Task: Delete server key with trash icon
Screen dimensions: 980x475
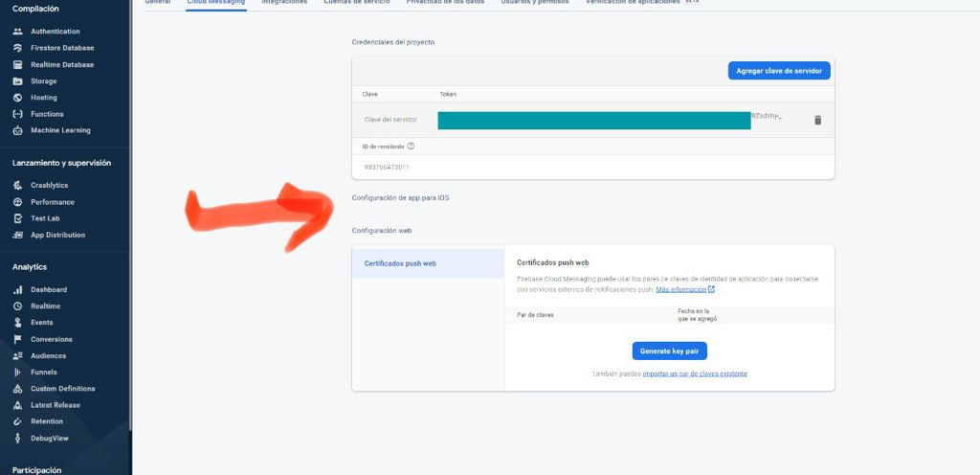Action: click(x=817, y=120)
